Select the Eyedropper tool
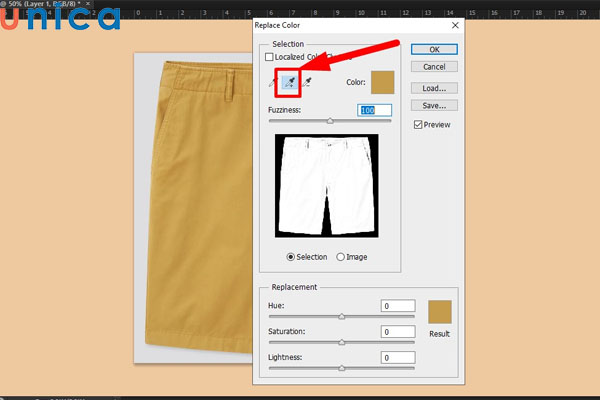Image resolution: width=600 pixels, height=400 pixels. [x=273, y=83]
